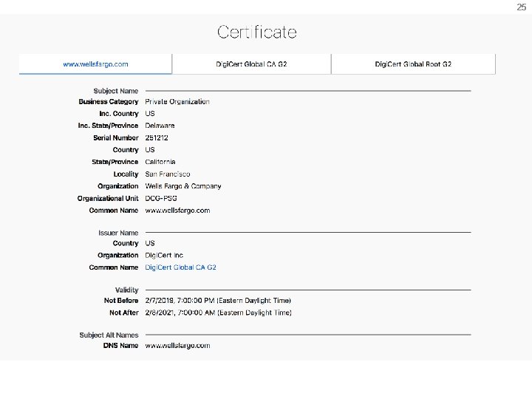The width and height of the screenshot is (532, 399).
Task: Click the Subject Name section heading
Action: point(116,91)
